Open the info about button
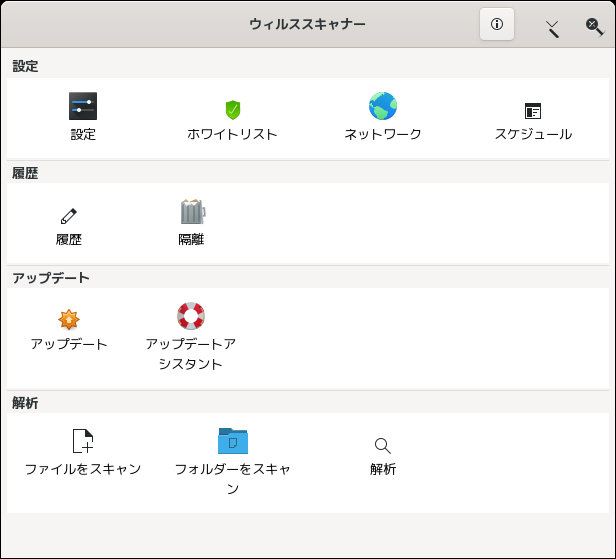This screenshot has height=559, width=616. pyautogui.click(x=497, y=24)
